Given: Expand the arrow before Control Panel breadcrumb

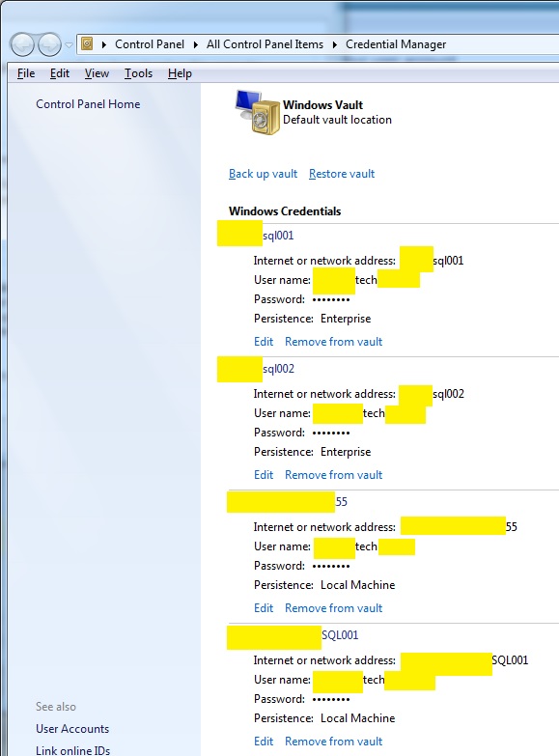Looking at the screenshot, I should coord(103,44).
